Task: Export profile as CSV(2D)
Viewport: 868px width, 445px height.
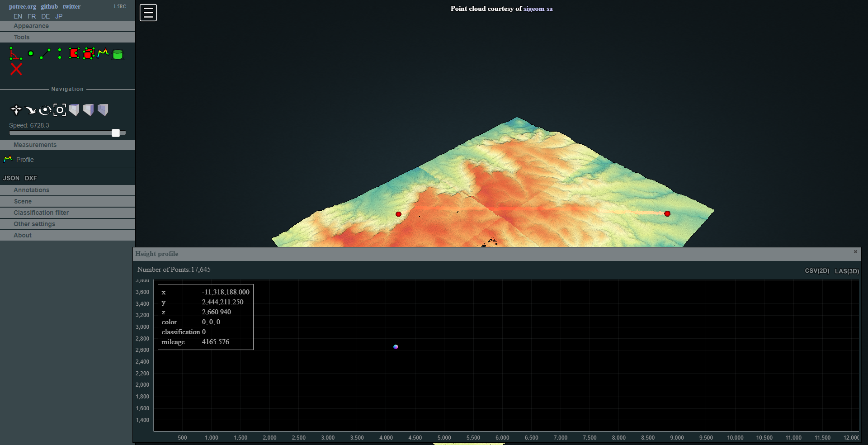Action: [x=816, y=270]
